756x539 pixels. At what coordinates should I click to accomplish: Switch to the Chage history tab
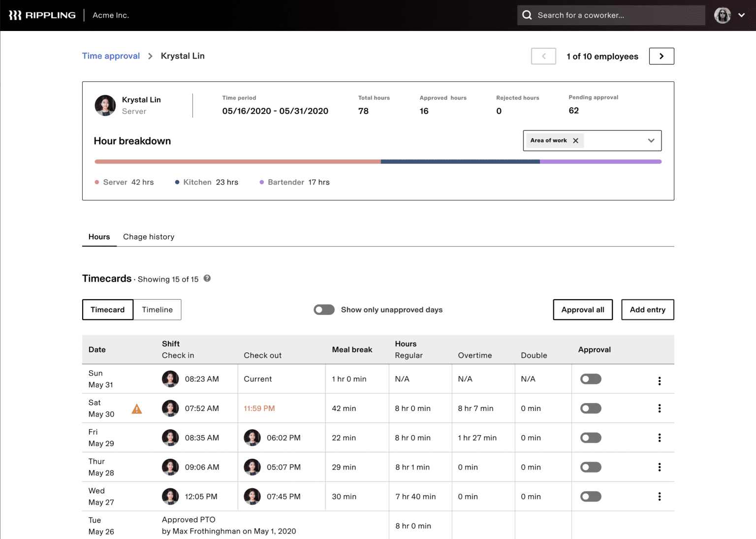[x=149, y=237]
